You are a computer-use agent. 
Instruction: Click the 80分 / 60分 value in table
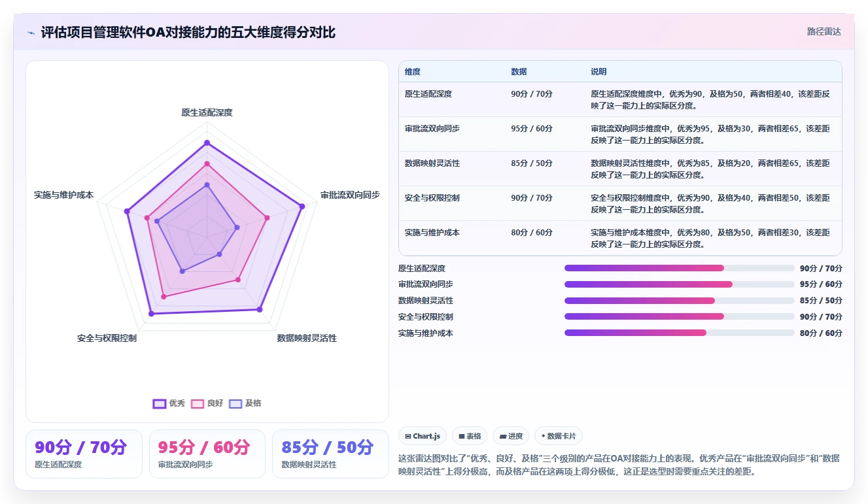pos(532,233)
